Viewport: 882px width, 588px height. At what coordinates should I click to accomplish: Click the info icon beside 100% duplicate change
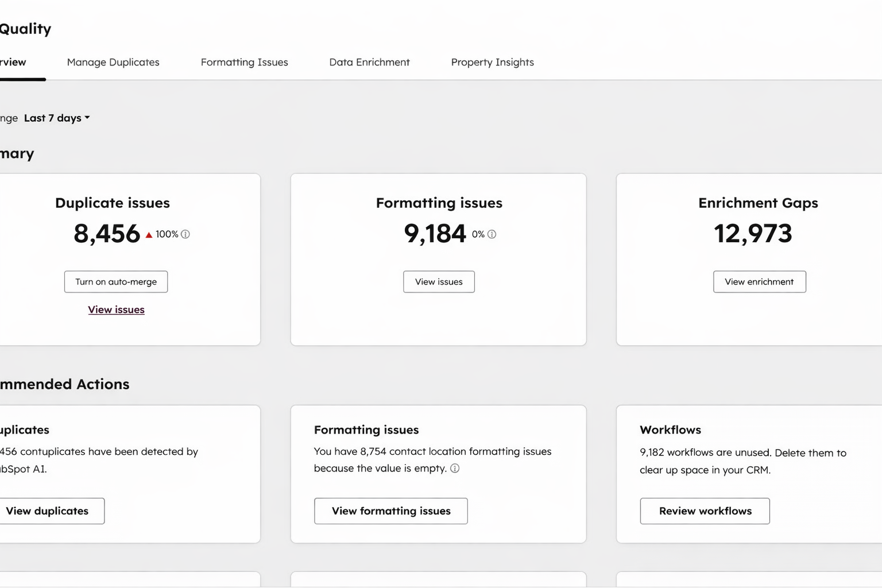click(x=185, y=234)
